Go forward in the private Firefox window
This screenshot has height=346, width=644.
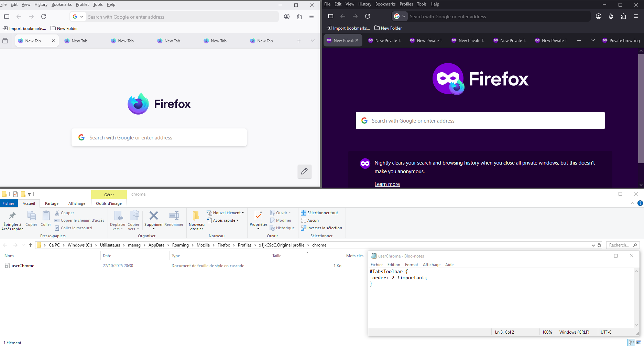pyautogui.click(x=355, y=16)
